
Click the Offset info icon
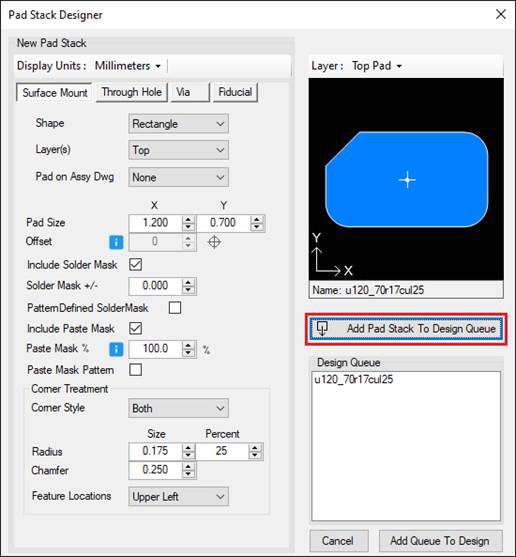click(x=116, y=242)
